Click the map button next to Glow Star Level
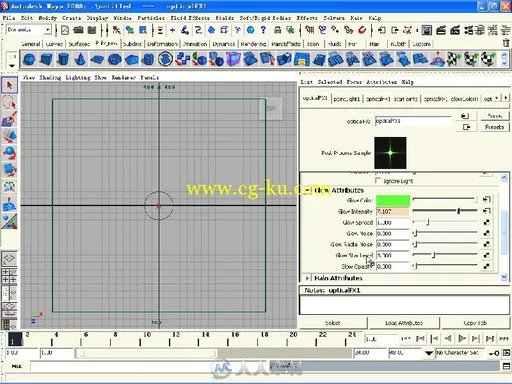 [x=487, y=255]
